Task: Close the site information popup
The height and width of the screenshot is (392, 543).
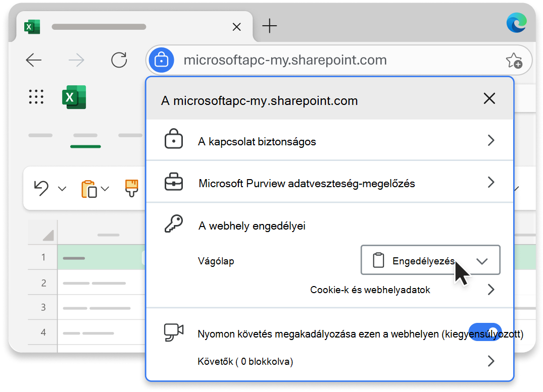Action: point(489,98)
